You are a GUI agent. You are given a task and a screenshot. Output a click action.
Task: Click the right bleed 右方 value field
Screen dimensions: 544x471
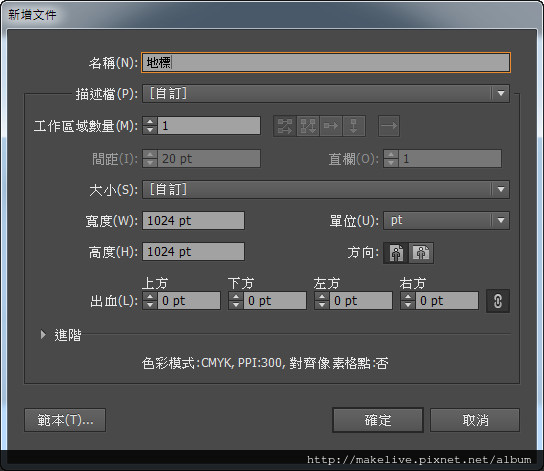(447, 301)
